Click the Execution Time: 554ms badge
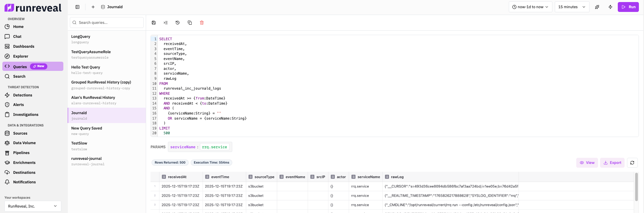The width and height of the screenshot is (644, 213). click(211, 163)
